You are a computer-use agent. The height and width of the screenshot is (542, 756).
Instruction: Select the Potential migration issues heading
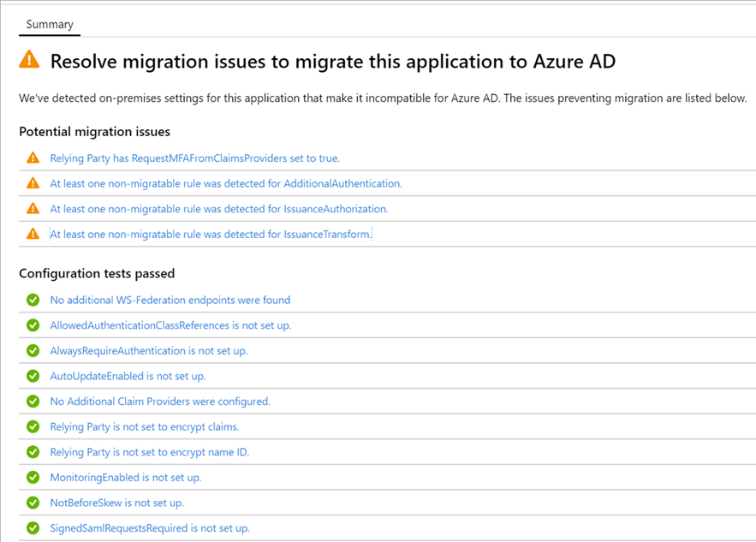[x=94, y=132]
